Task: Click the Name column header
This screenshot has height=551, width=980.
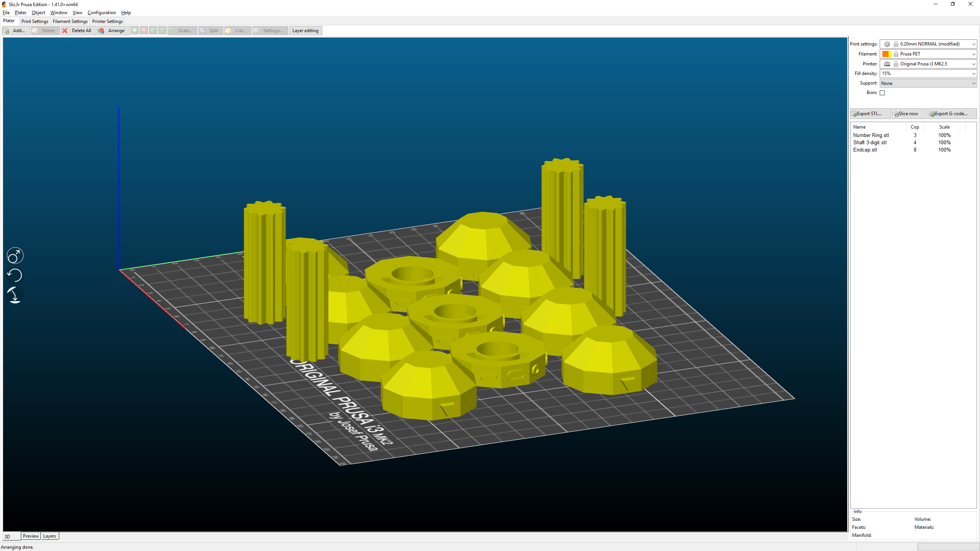Action: (879, 127)
